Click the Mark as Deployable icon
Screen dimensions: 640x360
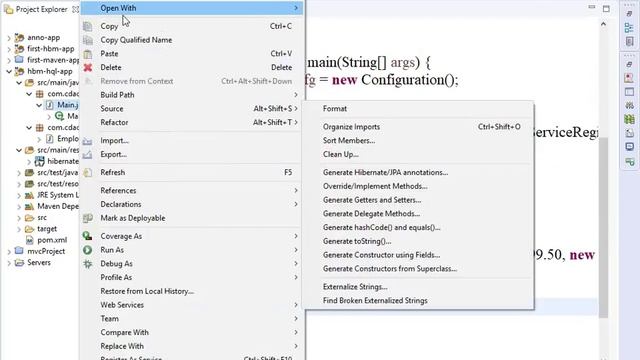(87, 218)
